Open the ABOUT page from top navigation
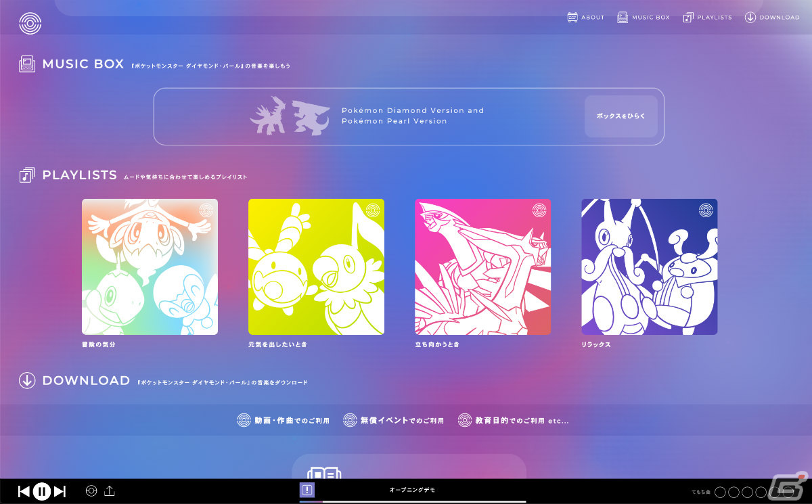Screen dimensions: 812x504 [585, 18]
